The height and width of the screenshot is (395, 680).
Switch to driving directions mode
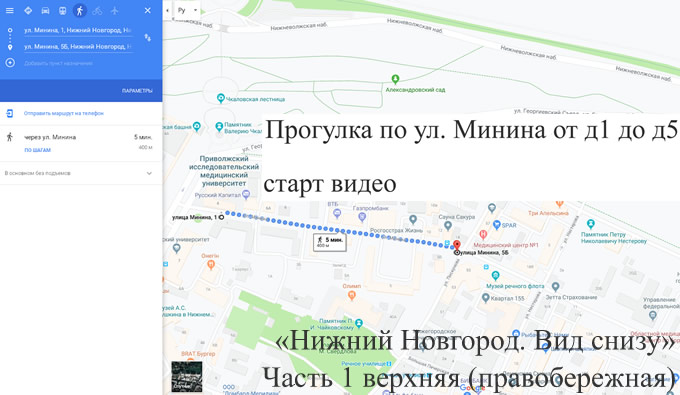(x=45, y=10)
